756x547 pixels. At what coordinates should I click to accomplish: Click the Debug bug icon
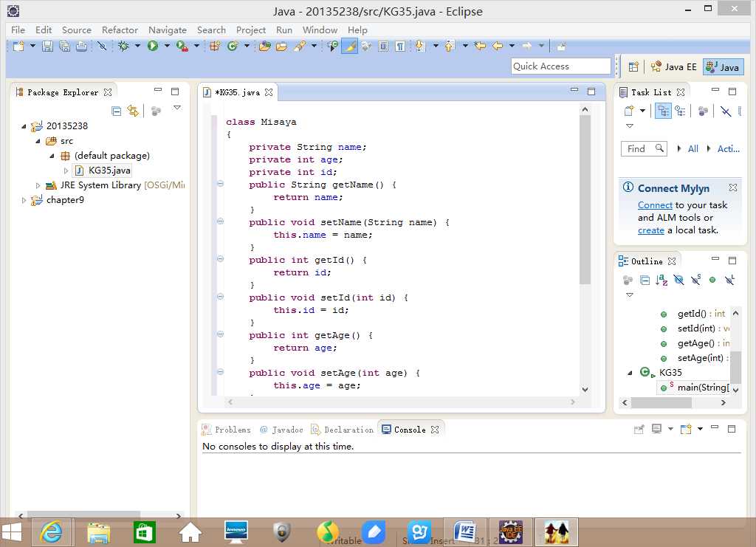pos(123,47)
